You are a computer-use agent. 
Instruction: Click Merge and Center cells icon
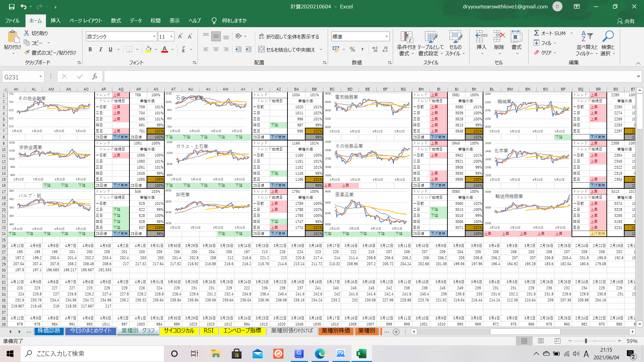(x=262, y=50)
